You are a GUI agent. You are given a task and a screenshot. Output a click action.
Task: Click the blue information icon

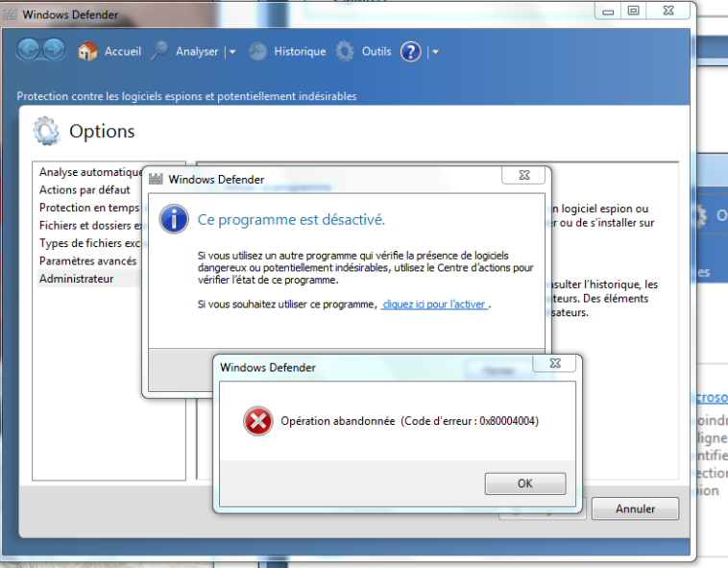(x=174, y=219)
